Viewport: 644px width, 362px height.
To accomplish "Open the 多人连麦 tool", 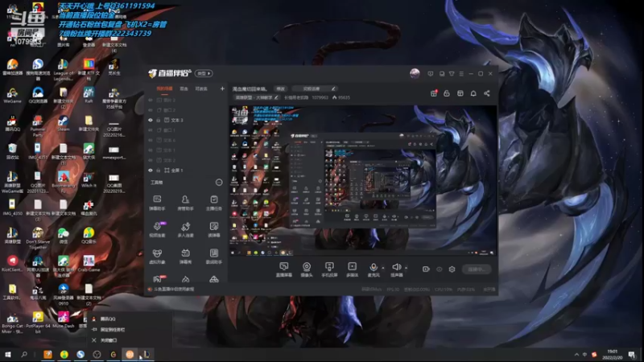I will coord(185,229).
